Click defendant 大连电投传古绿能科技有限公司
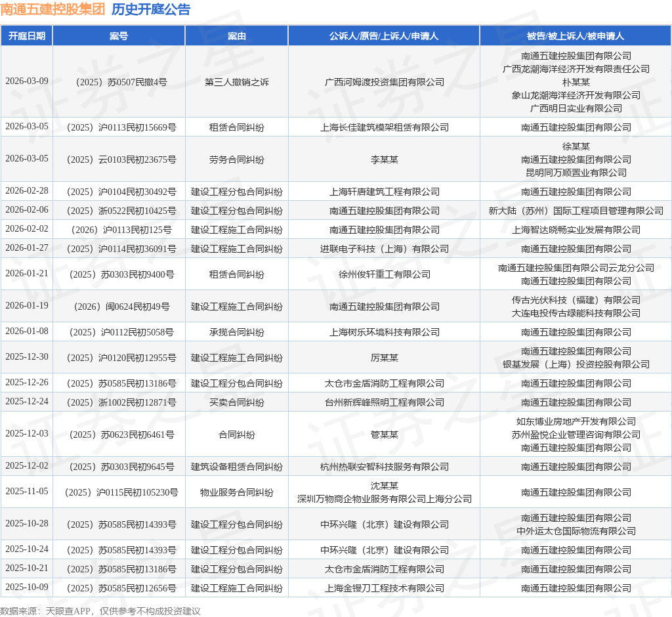Image resolution: width=672 pixels, height=617 pixels. [576, 314]
